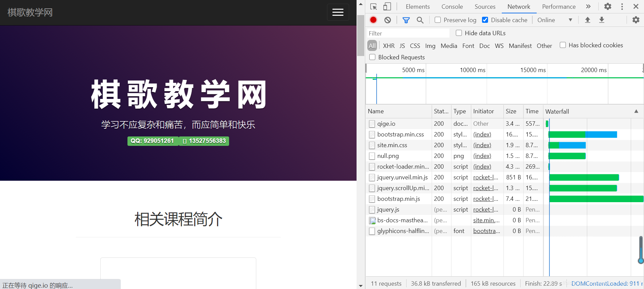The image size is (644, 289).
Task: Open Network panel settings gear
Action: (636, 20)
